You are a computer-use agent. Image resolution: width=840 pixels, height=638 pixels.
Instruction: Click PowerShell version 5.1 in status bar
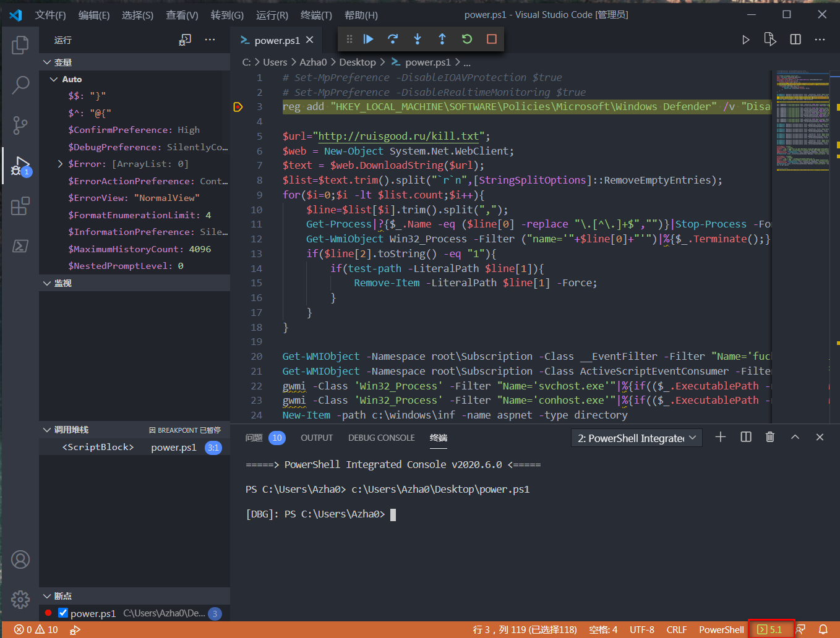click(771, 629)
